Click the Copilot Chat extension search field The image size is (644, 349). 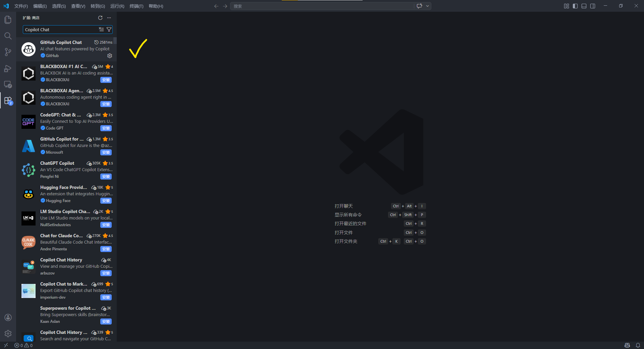60,30
